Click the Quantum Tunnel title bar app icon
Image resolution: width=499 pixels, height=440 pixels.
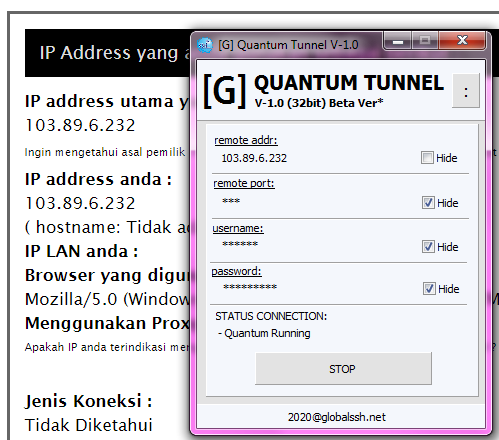coord(205,45)
